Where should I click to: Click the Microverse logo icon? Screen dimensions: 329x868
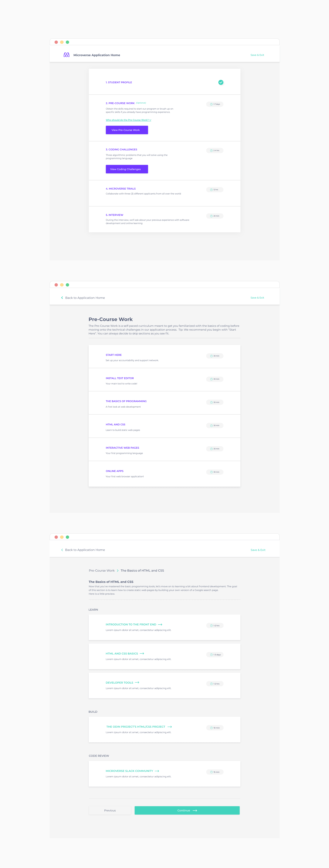click(x=66, y=55)
